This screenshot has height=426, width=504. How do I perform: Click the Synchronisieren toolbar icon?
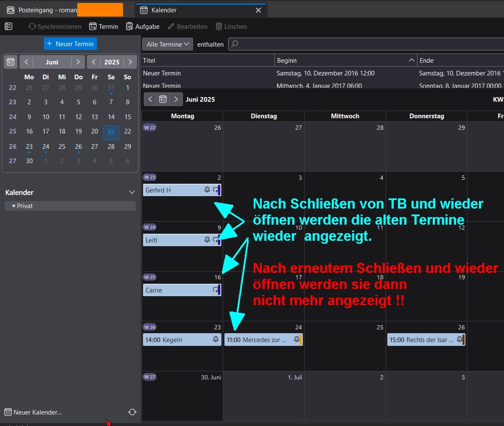[x=32, y=27]
